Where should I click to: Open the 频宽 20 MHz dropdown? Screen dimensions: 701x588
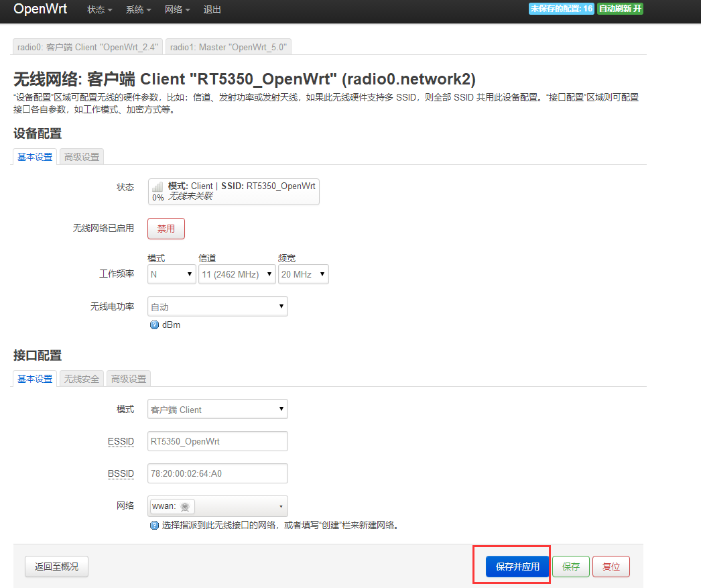(303, 274)
